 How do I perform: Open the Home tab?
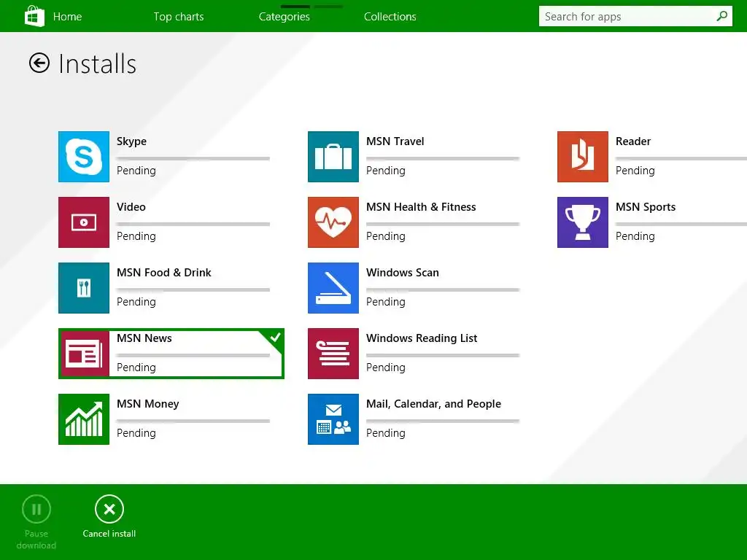point(67,17)
